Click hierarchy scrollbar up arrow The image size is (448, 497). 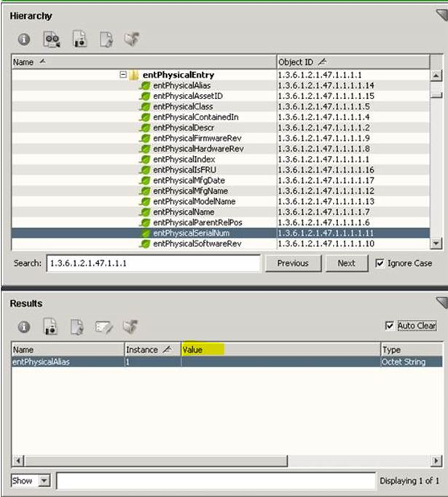436,76
